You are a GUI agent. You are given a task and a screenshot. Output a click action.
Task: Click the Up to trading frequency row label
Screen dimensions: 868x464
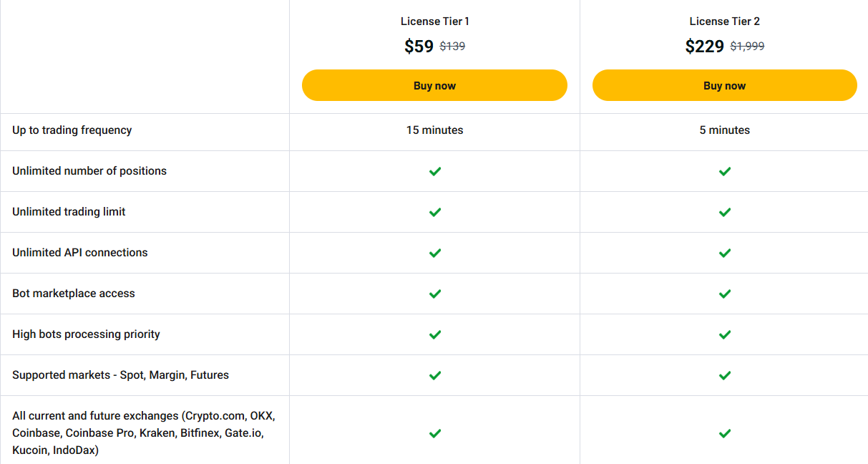click(x=72, y=130)
